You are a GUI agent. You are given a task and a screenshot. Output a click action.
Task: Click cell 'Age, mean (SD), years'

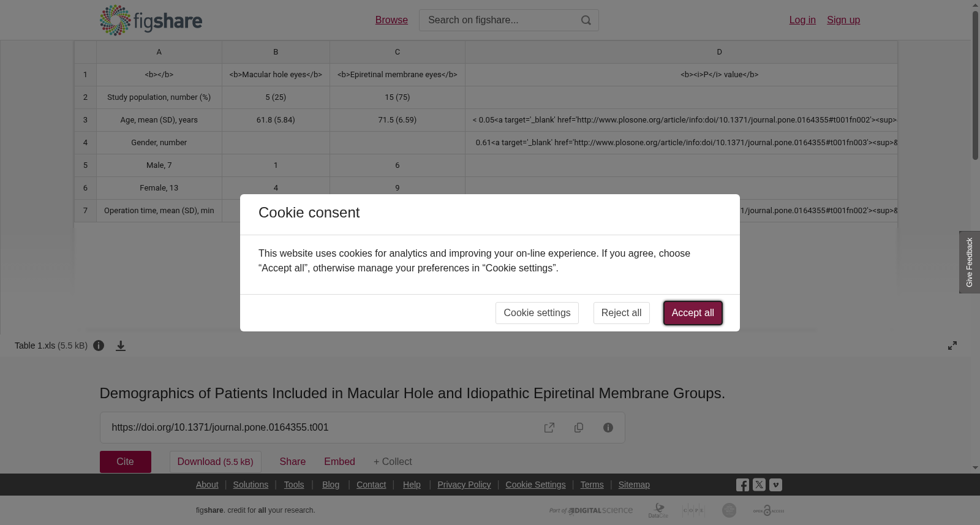point(159,120)
